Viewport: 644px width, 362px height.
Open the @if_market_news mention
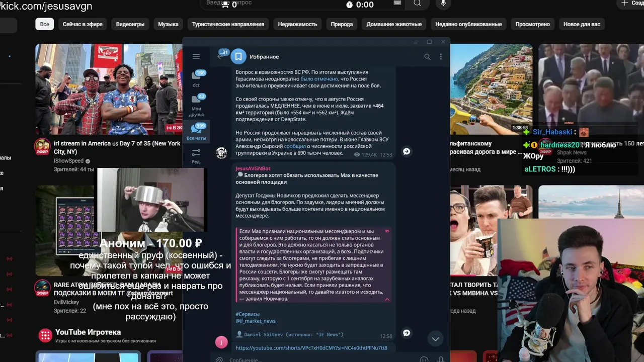tap(256, 321)
